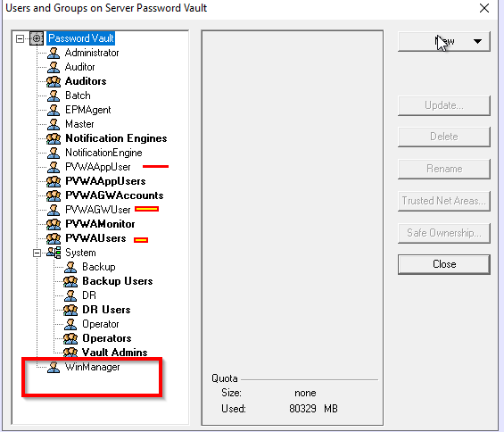Click the PVWAGWAccounts group icon
Viewport: 504px width, 432px height.
click(x=53, y=195)
